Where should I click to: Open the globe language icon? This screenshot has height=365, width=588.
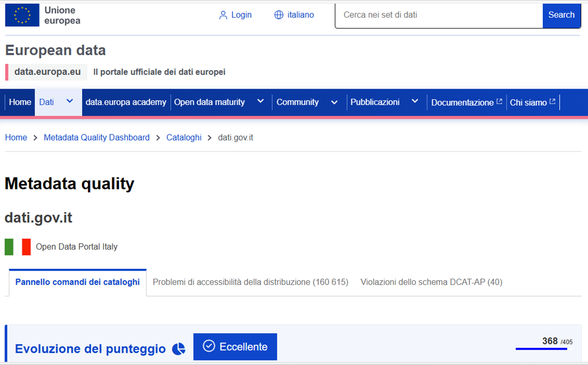coord(279,15)
